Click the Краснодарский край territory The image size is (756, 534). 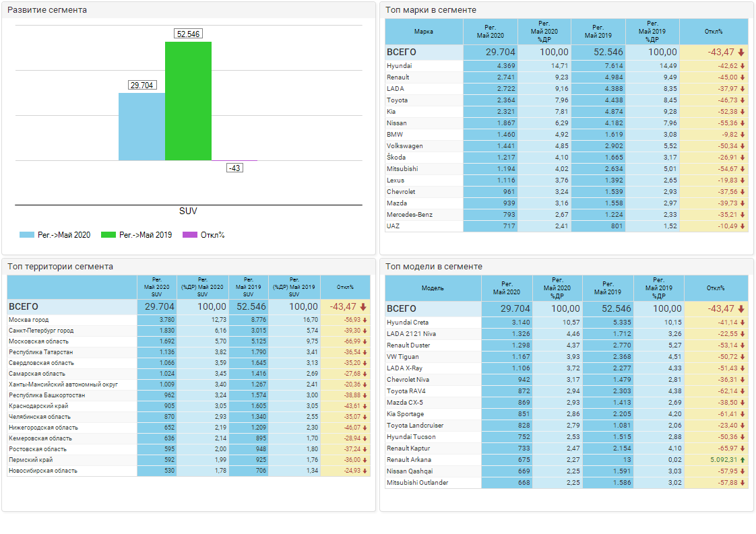tap(38, 406)
